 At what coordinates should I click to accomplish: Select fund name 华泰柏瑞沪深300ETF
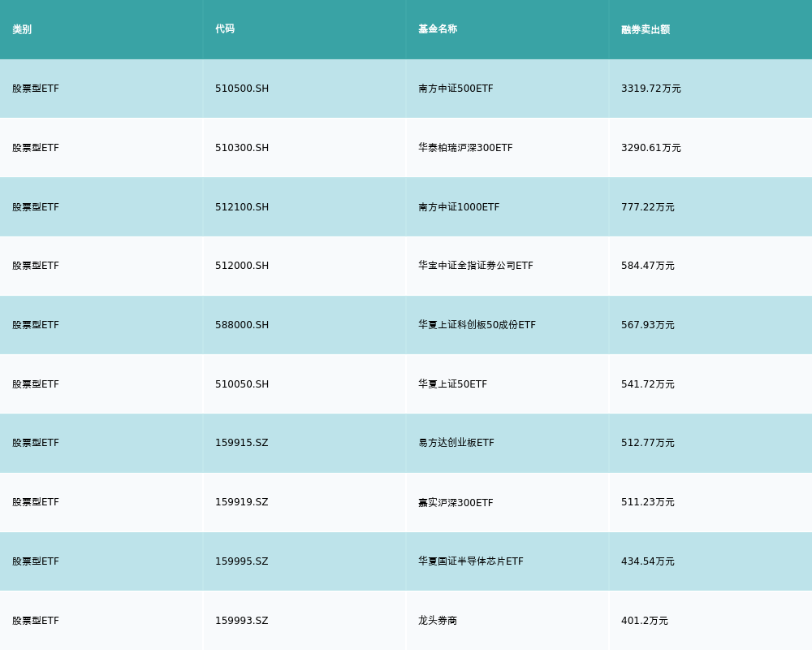pyautogui.click(x=465, y=148)
